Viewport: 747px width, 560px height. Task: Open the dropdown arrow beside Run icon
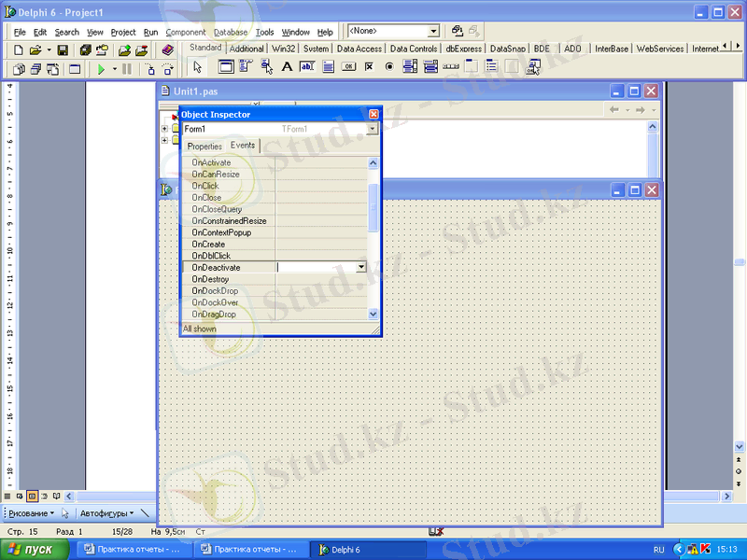coord(115,69)
